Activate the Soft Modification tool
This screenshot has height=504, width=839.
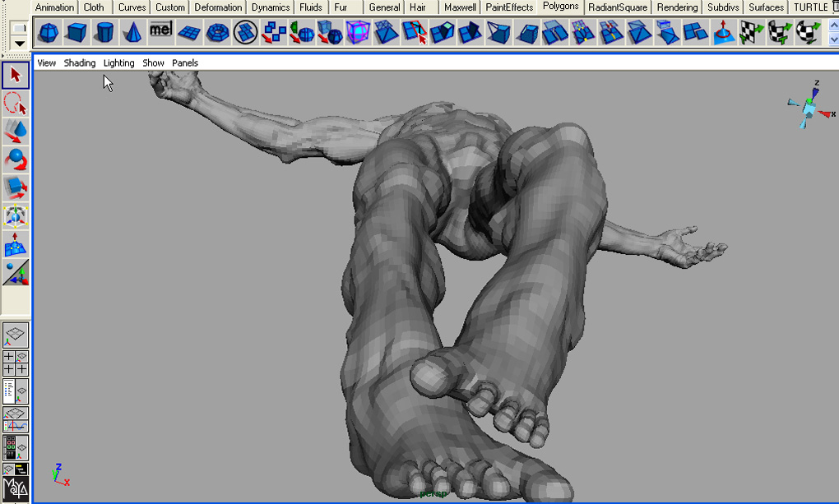(16, 244)
